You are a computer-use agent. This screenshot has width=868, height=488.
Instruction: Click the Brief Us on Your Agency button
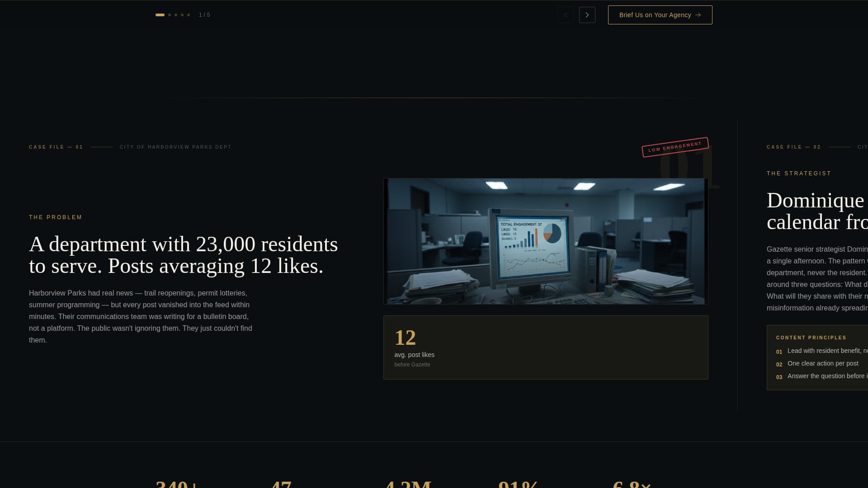click(x=660, y=15)
